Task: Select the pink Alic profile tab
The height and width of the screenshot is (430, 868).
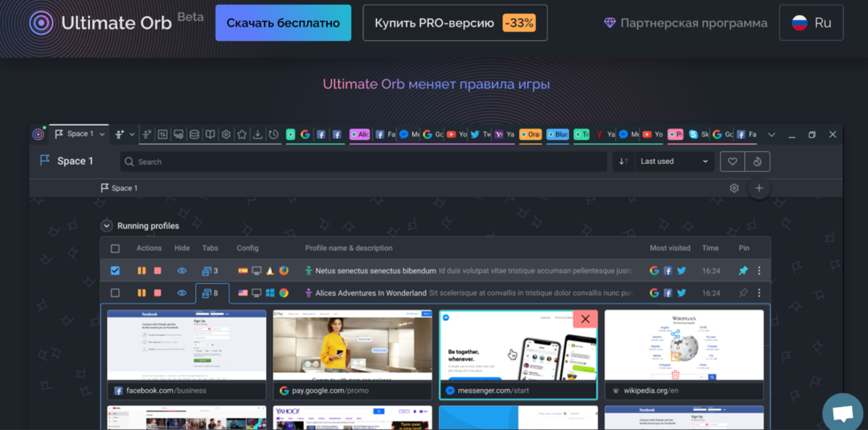Action: click(360, 134)
